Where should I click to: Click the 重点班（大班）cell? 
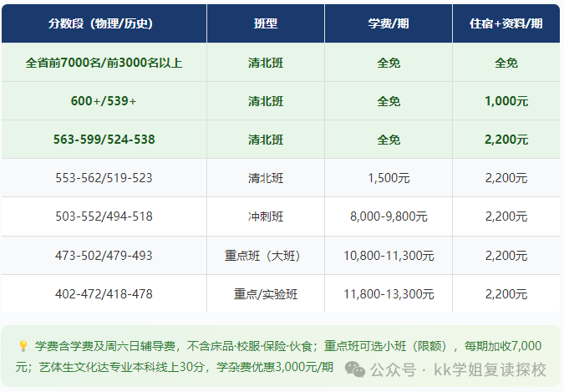pyautogui.click(x=266, y=256)
